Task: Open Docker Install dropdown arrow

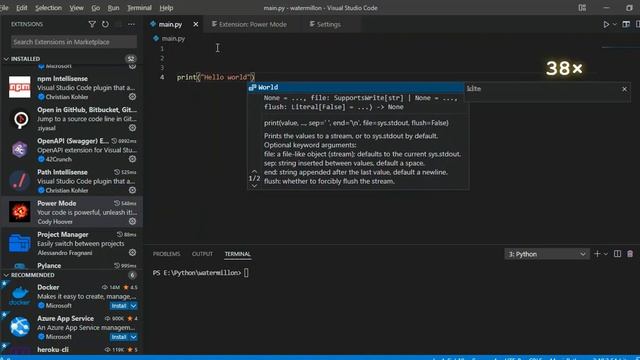Action: point(133,306)
